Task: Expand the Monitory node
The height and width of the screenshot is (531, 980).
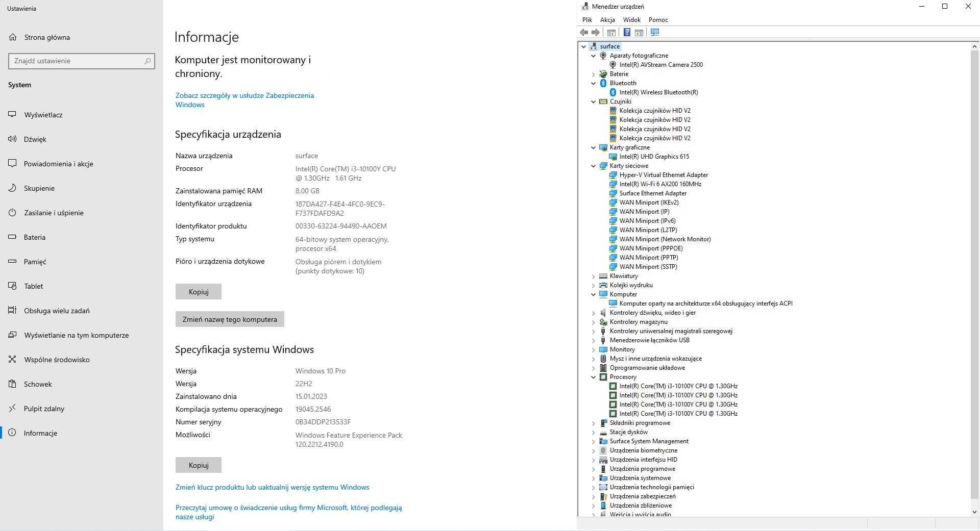Action: (593, 349)
